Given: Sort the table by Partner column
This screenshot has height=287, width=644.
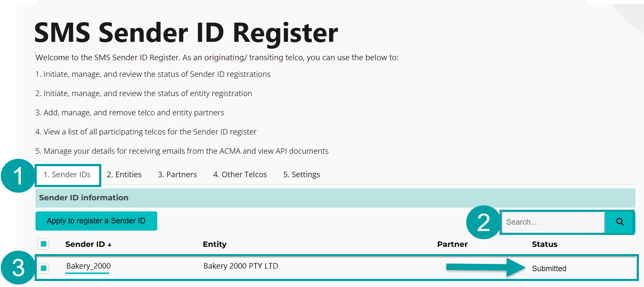Looking at the screenshot, I should pos(452,244).
